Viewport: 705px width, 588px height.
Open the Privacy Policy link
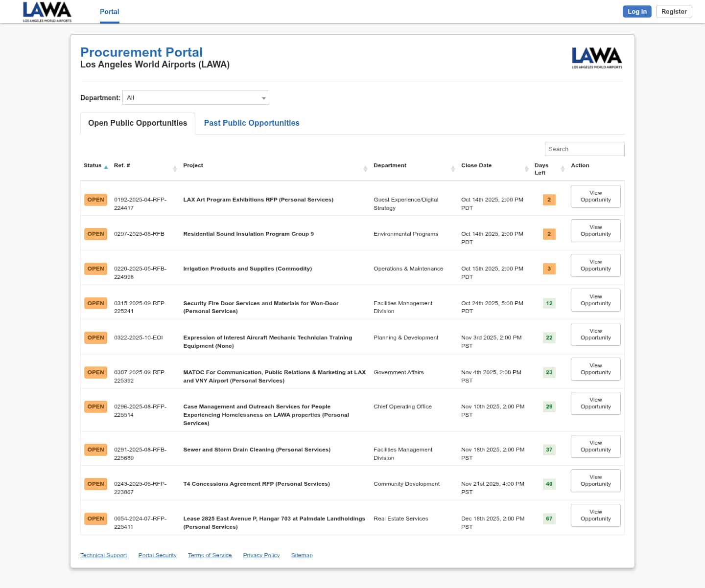click(261, 555)
